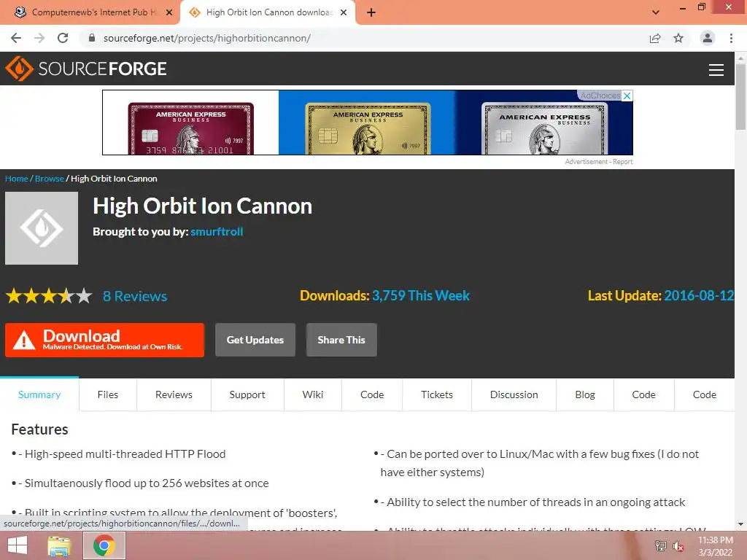Click the muted volume tray icon
747x560 pixels.
[x=678, y=546]
